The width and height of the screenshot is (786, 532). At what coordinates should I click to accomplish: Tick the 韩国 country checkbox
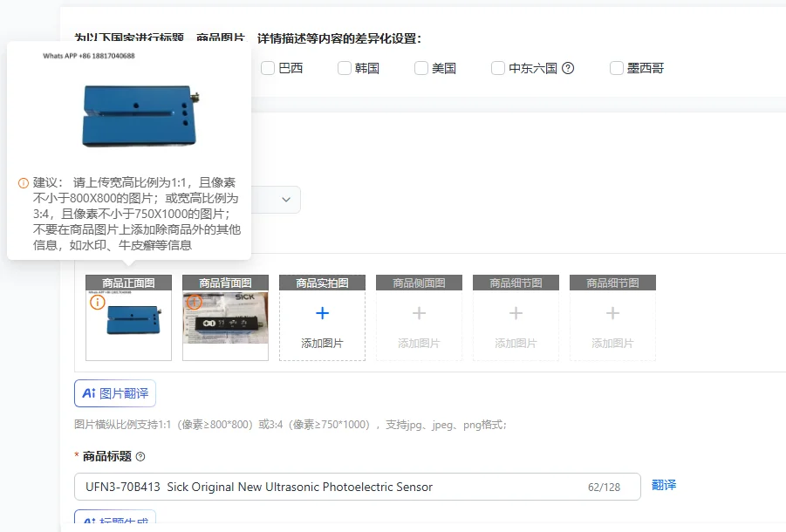click(345, 68)
